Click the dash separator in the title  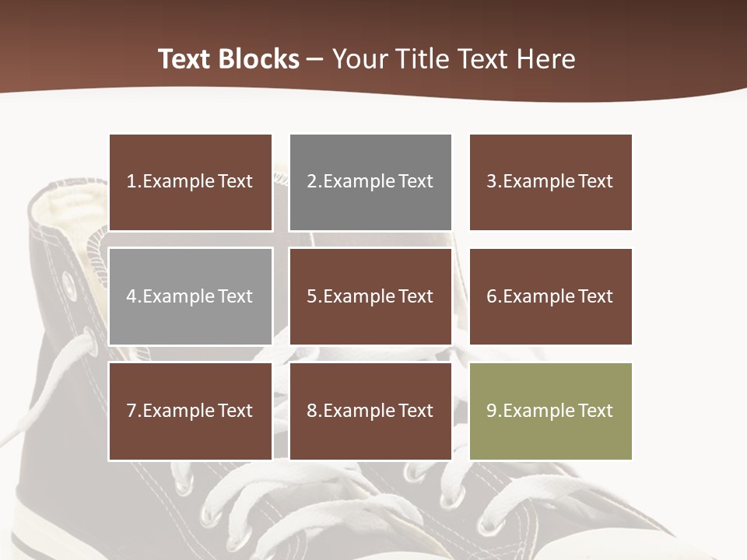[315, 61]
